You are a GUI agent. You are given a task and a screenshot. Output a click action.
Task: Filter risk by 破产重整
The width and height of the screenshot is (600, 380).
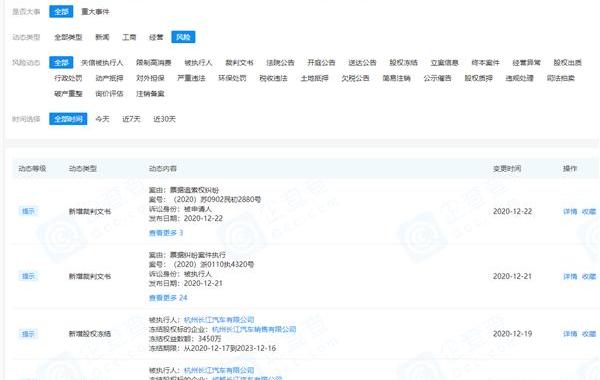68,93
